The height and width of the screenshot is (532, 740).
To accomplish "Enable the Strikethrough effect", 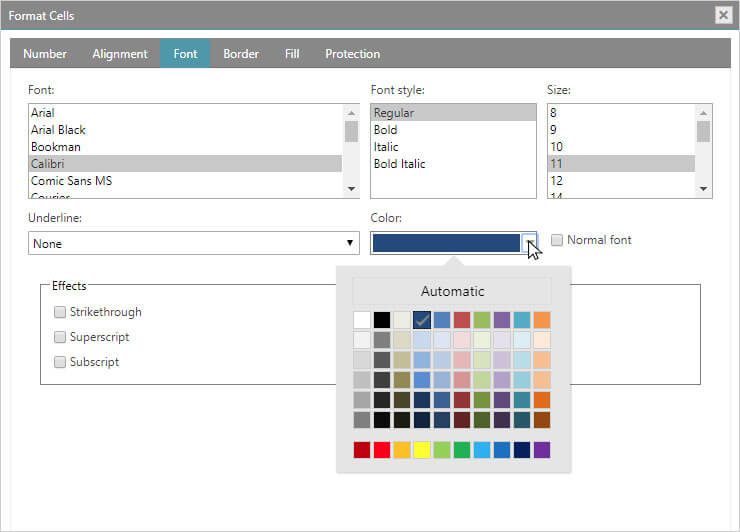I will pyautogui.click(x=59, y=312).
